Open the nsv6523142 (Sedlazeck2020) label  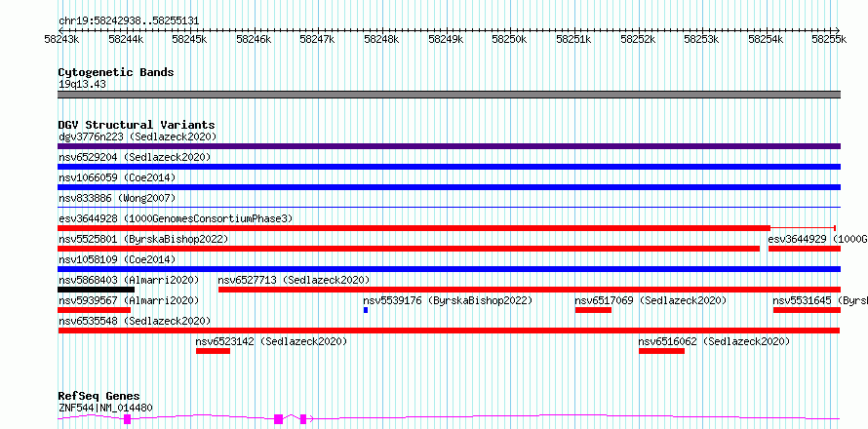pyautogui.click(x=272, y=341)
